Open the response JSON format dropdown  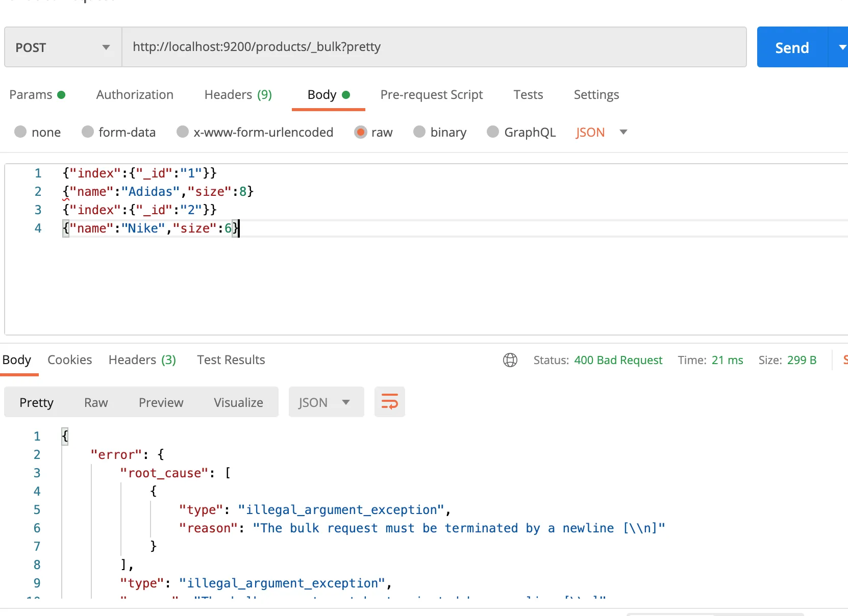(x=326, y=402)
